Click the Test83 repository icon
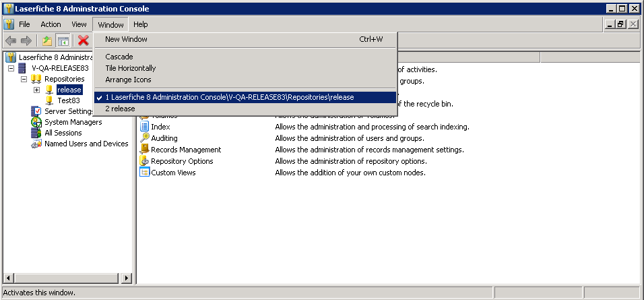This screenshot has width=644, height=300. pos(49,100)
